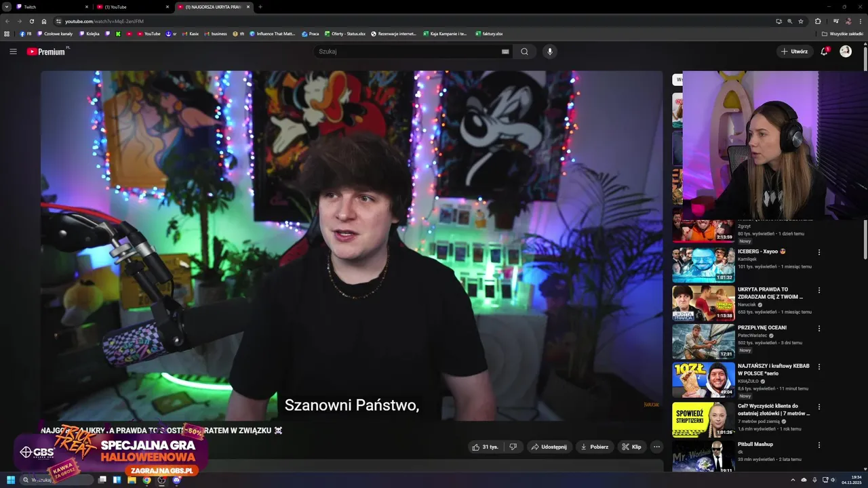Open options menu for Pitbull Mashup video
This screenshot has height=488, width=868.
coord(819,445)
